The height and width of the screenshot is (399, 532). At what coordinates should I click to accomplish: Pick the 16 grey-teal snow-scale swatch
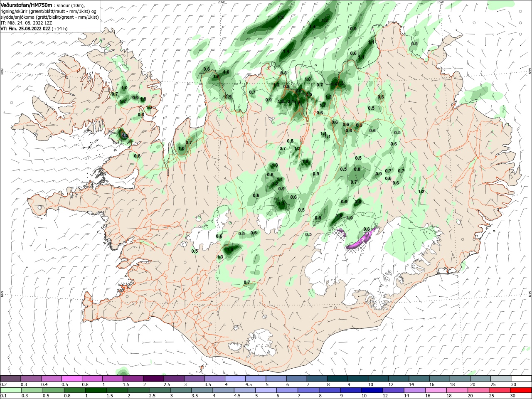pyautogui.click(x=440, y=378)
